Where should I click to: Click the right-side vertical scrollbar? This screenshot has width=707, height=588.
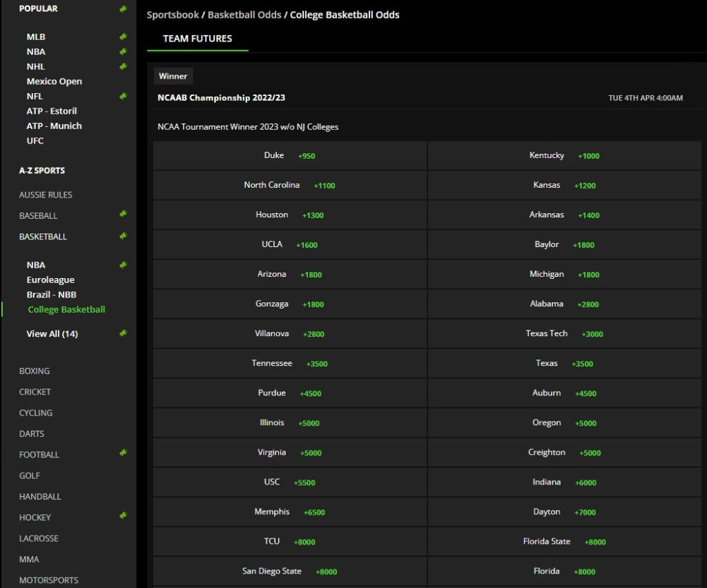704,276
